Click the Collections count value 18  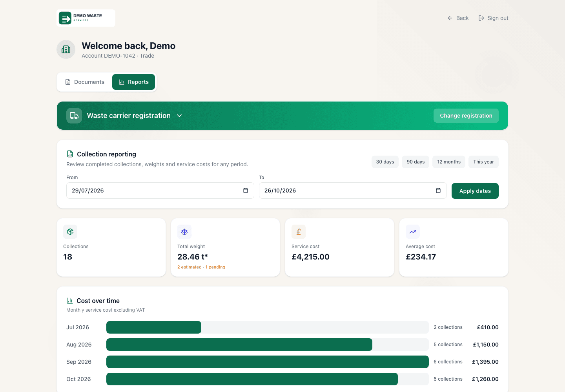pos(67,257)
